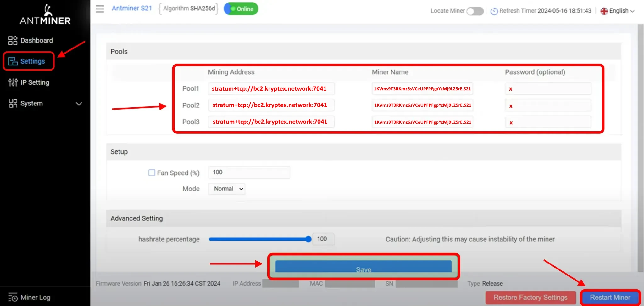
Task: Open the English language dropdown
Action: [x=618, y=11]
